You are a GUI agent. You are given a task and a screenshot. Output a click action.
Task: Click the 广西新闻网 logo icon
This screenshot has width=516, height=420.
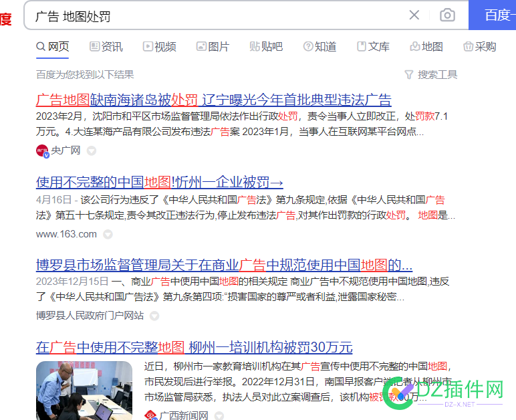point(150,415)
